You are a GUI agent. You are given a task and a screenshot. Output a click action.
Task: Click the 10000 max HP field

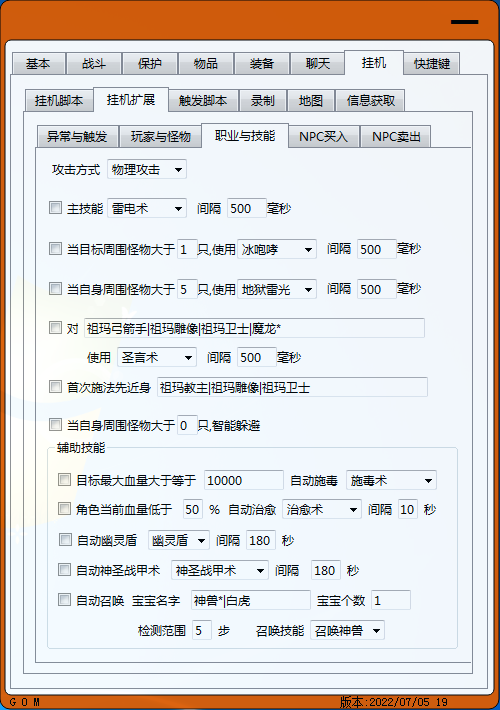coord(244,480)
